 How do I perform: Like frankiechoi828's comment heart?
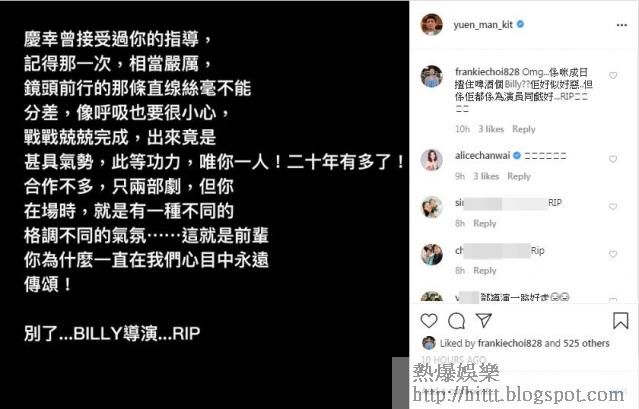coord(613,75)
